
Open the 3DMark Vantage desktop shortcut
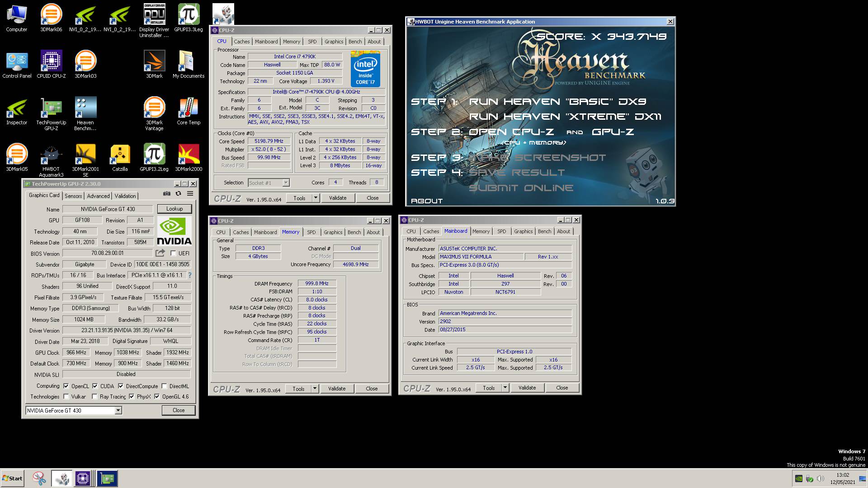pyautogui.click(x=154, y=114)
